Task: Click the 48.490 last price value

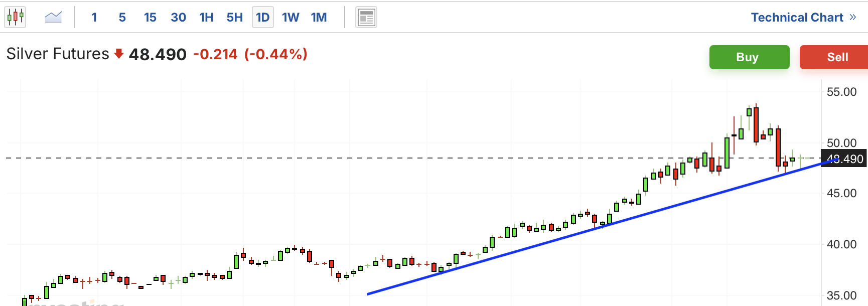Action: pyautogui.click(x=158, y=54)
